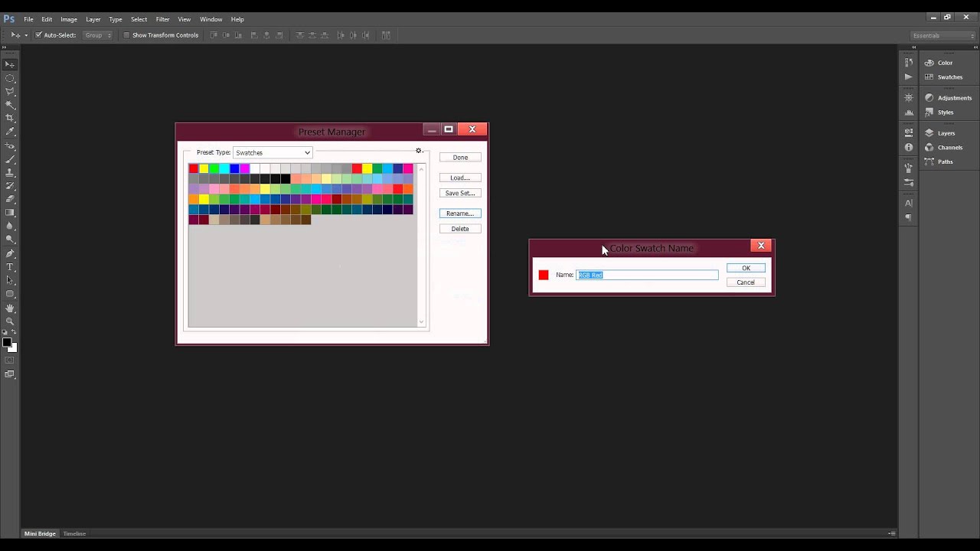Open the Channels panel
The height and width of the screenshot is (551, 980).
949,148
